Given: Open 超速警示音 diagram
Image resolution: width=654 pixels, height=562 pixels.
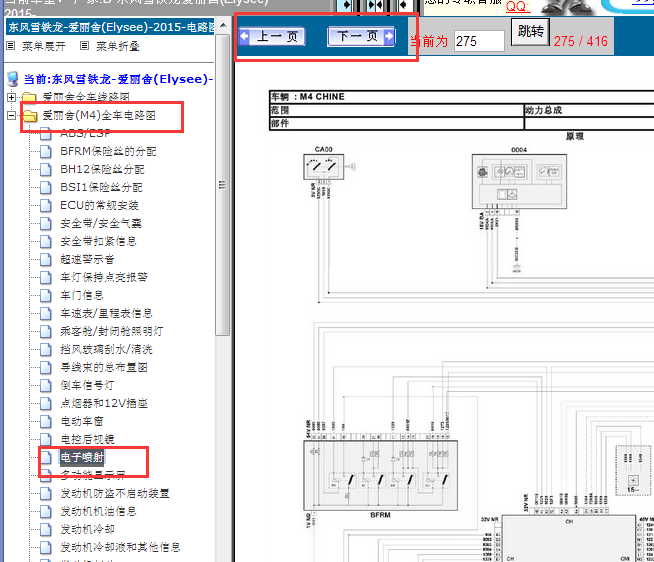Looking at the screenshot, I should tap(87, 259).
